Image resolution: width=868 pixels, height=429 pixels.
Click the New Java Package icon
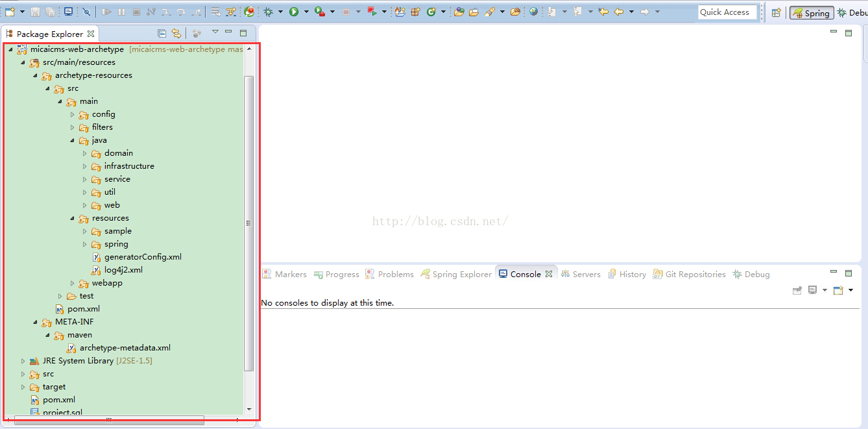(415, 12)
